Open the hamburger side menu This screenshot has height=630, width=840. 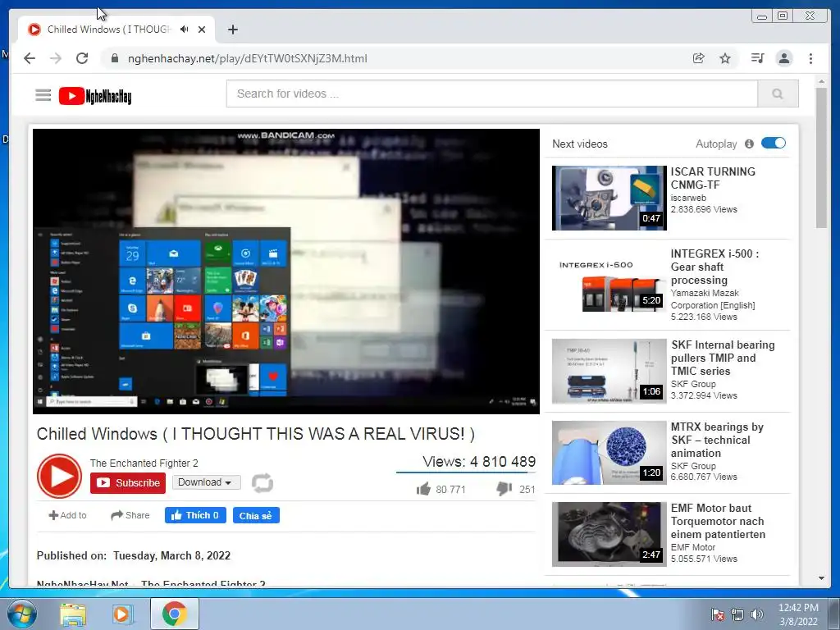43,95
